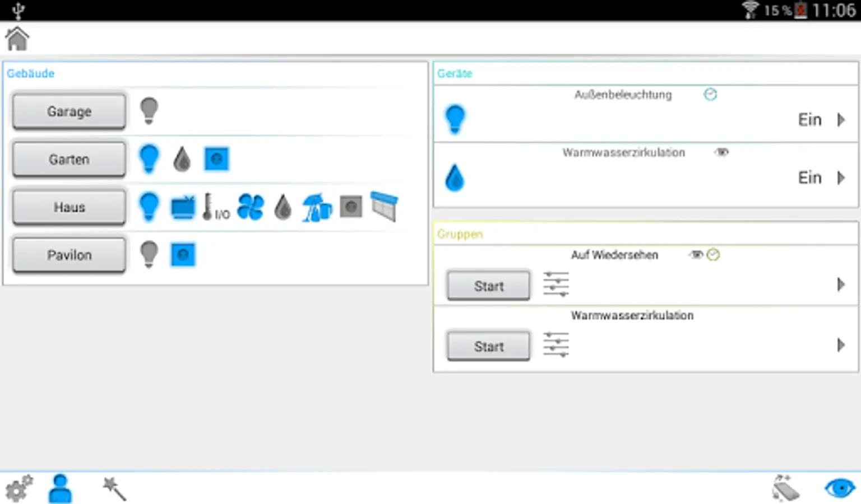Image resolution: width=861 pixels, height=504 pixels.
Task: Open sliders settings for Warmwasserzirkulation group
Action: coord(556,344)
